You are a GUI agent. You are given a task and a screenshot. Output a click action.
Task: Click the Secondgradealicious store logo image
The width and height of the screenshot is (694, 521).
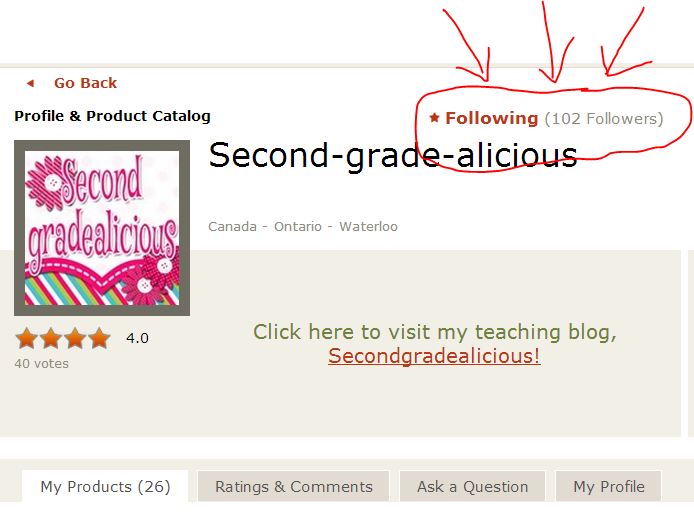pyautogui.click(x=102, y=228)
